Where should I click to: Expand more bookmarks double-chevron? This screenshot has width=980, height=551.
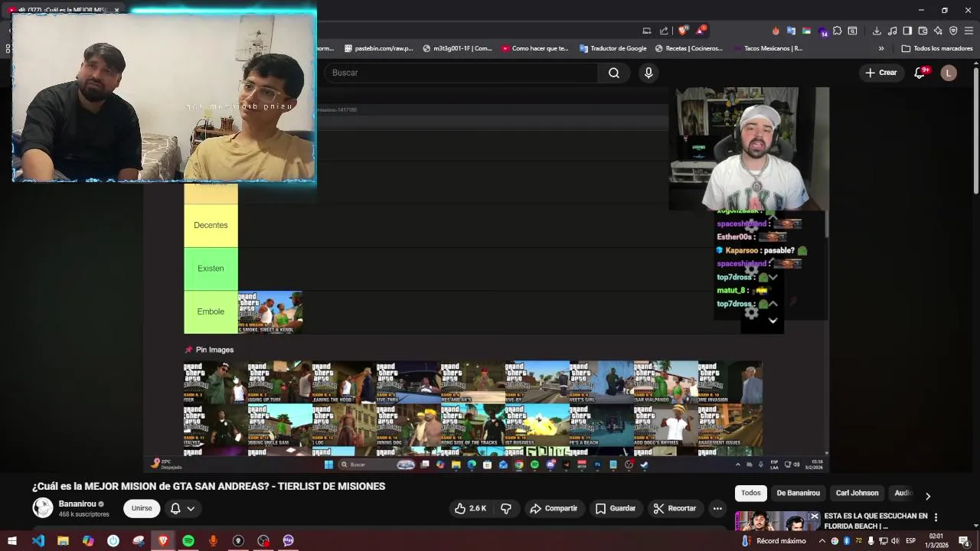(881, 48)
